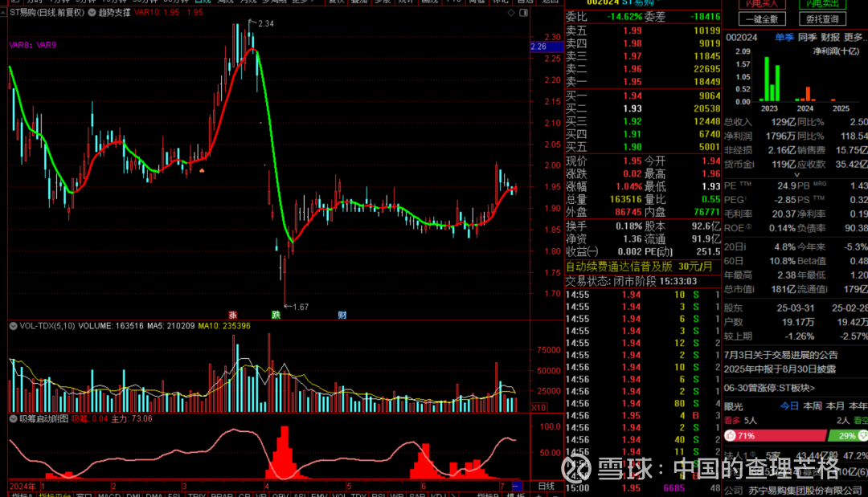
Task: Click the diamond icon above the chart
Action: click(x=511, y=12)
